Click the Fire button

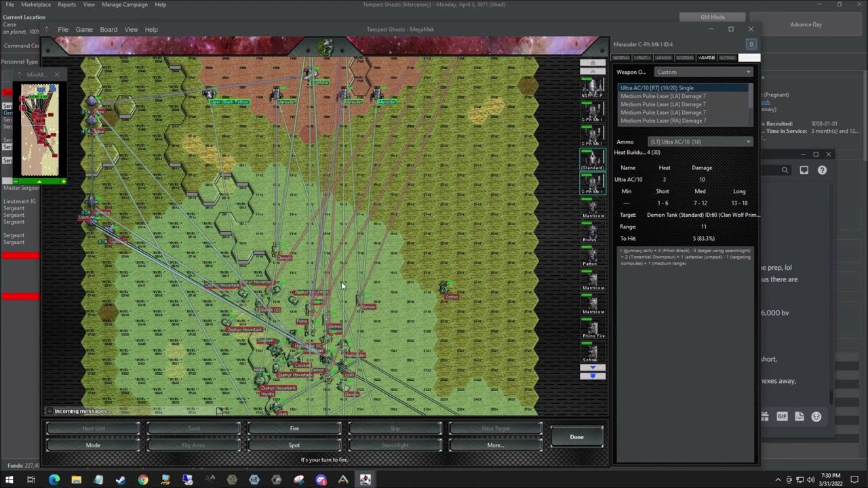294,428
